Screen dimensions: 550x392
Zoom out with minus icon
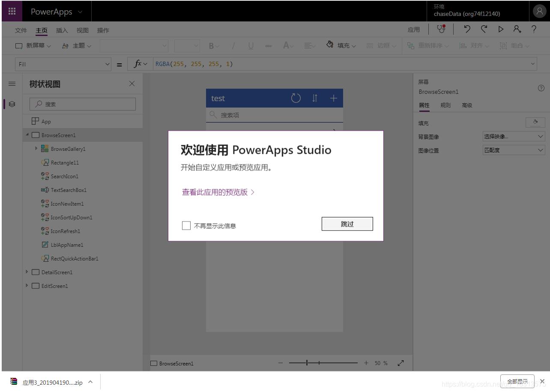(x=281, y=363)
